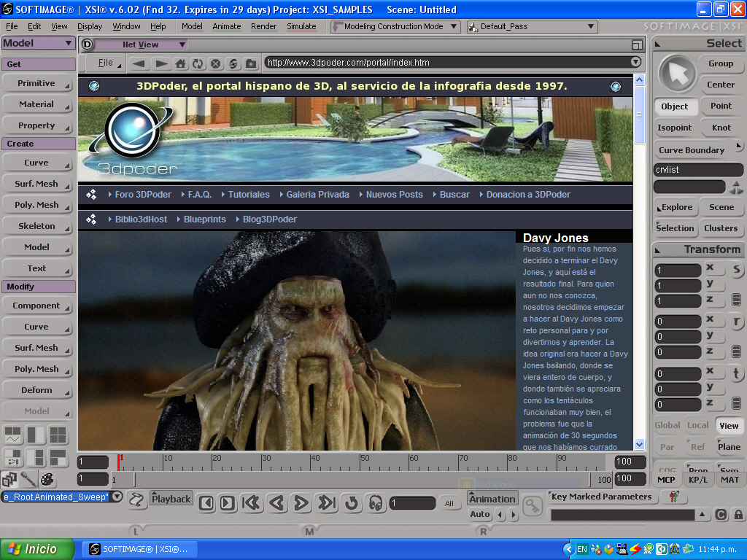
Task: Expand the URL address history dropdown
Action: (635, 62)
